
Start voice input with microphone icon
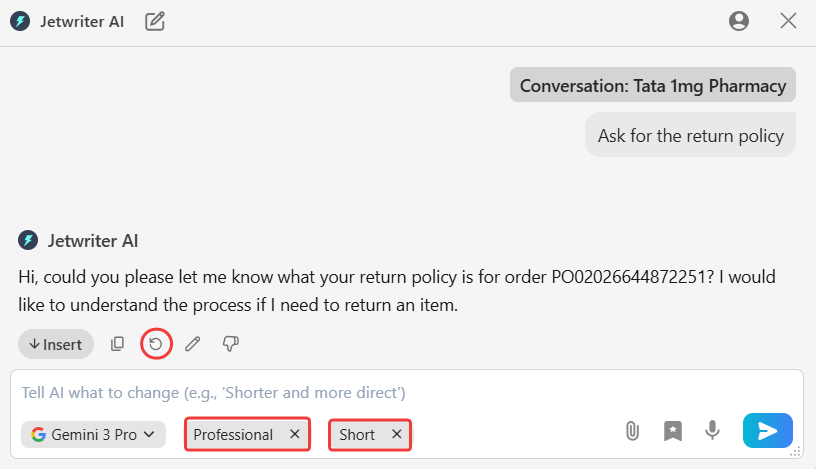[712, 431]
